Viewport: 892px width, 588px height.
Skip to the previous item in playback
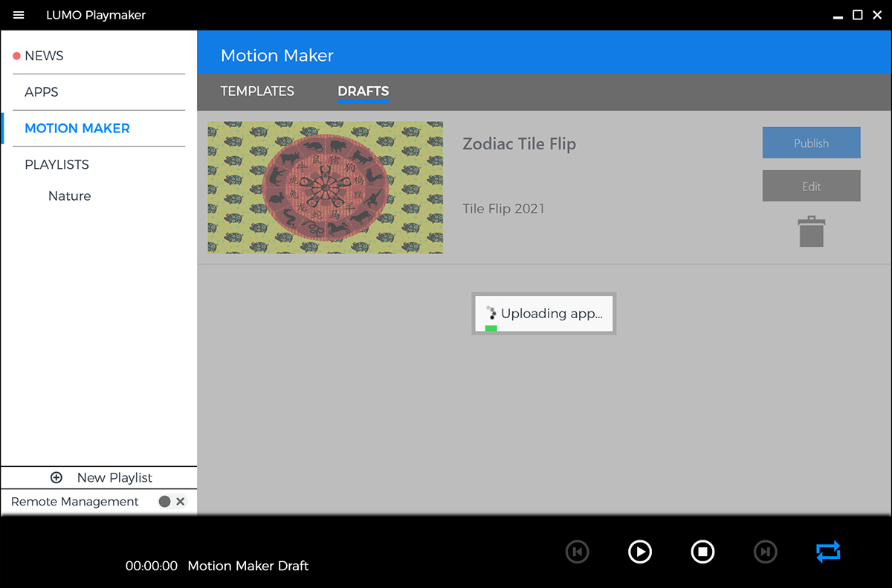coord(578,552)
